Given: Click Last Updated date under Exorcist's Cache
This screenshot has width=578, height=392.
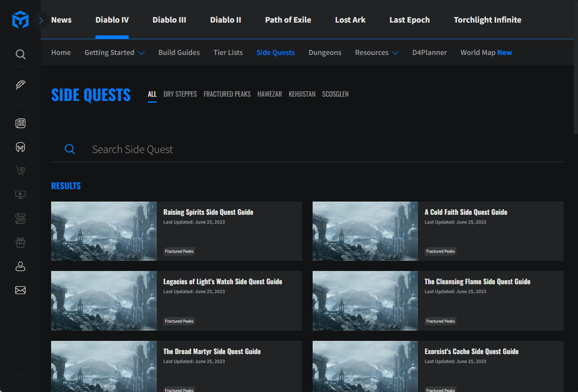Looking at the screenshot, I should (455, 361).
